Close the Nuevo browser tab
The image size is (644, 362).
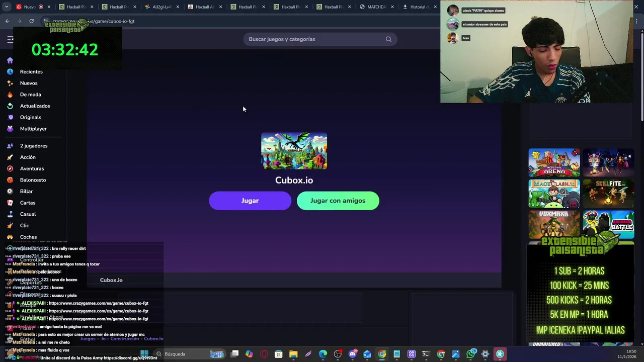pos(49,7)
